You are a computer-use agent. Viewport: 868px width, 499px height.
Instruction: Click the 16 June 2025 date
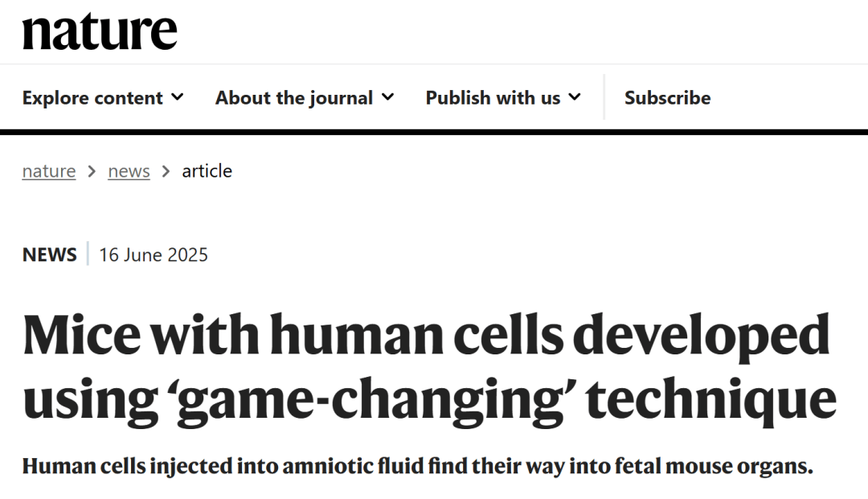click(154, 255)
